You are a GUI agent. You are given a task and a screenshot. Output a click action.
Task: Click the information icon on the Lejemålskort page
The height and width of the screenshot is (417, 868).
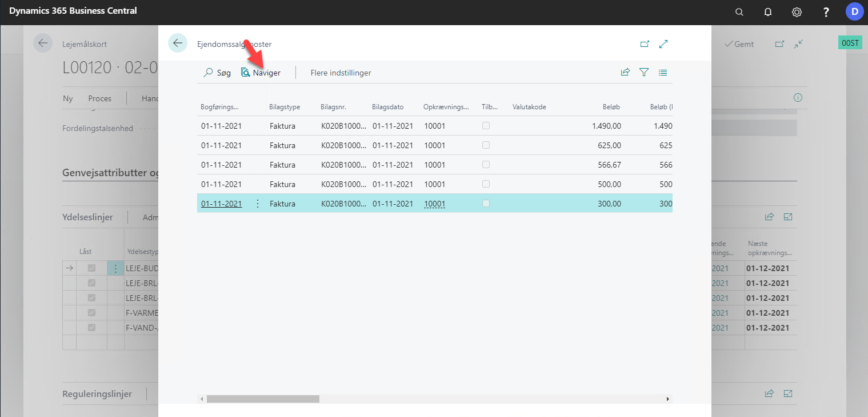[798, 98]
